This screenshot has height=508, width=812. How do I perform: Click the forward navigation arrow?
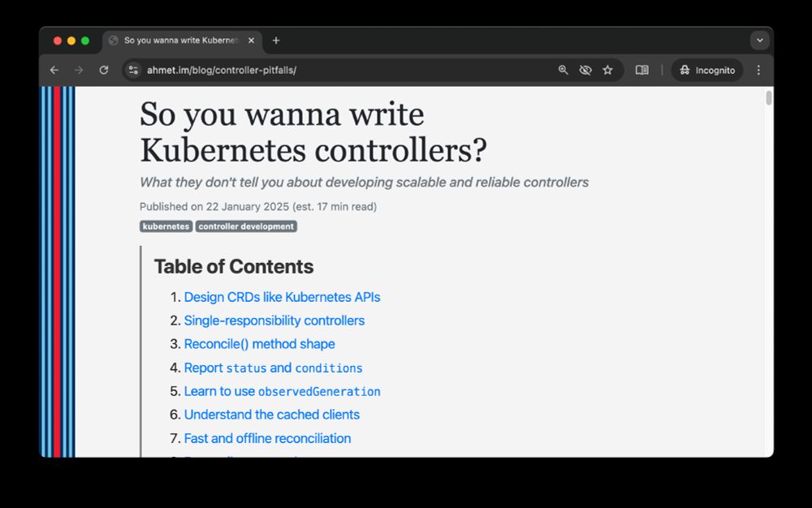click(x=79, y=70)
